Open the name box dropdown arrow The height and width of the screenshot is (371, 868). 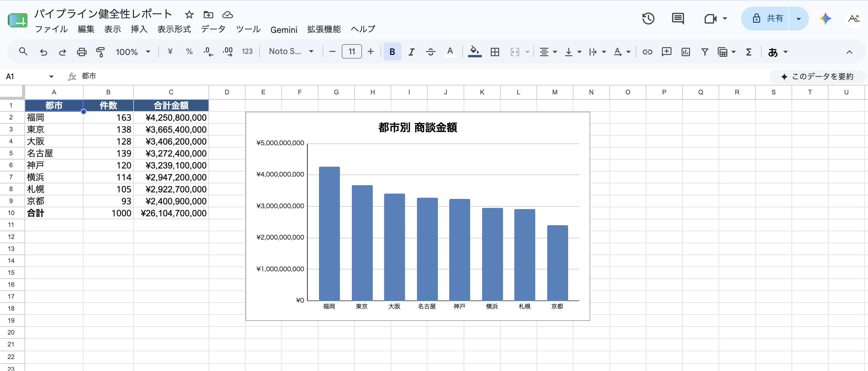51,76
